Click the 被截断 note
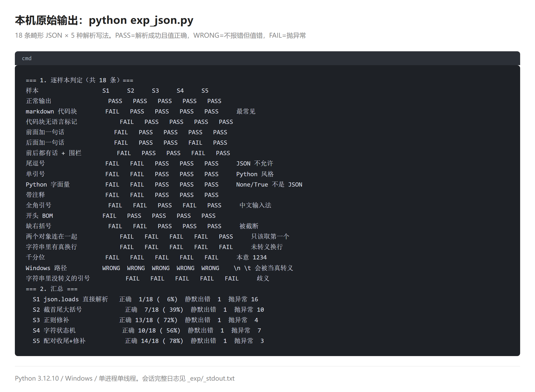The image size is (535, 392). (249, 226)
